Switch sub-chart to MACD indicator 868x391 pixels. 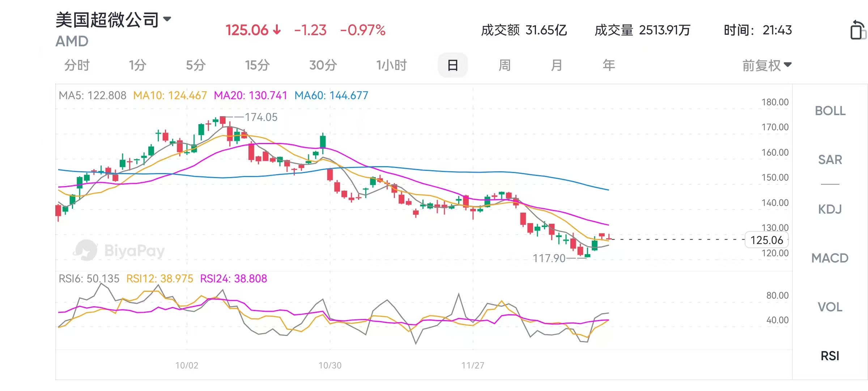[830, 258]
